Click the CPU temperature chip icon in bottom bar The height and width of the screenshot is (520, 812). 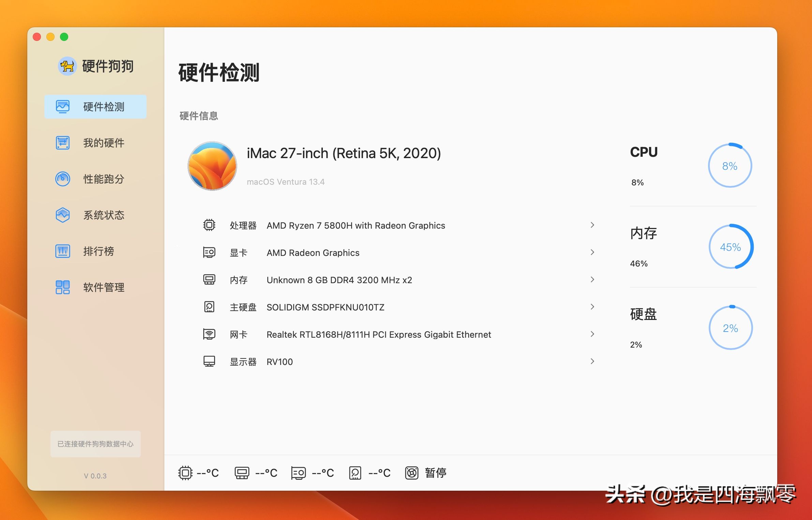pyautogui.click(x=185, y=473)
